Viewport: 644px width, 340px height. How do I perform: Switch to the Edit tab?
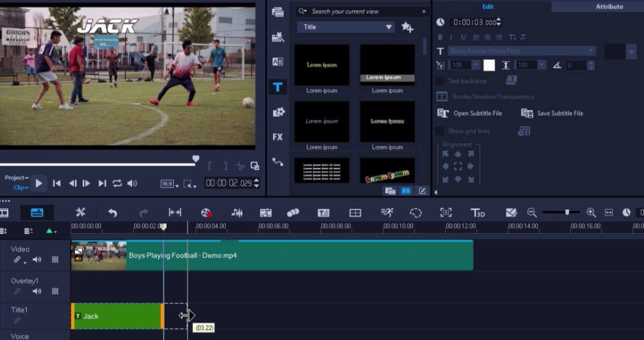click(487, 6)
